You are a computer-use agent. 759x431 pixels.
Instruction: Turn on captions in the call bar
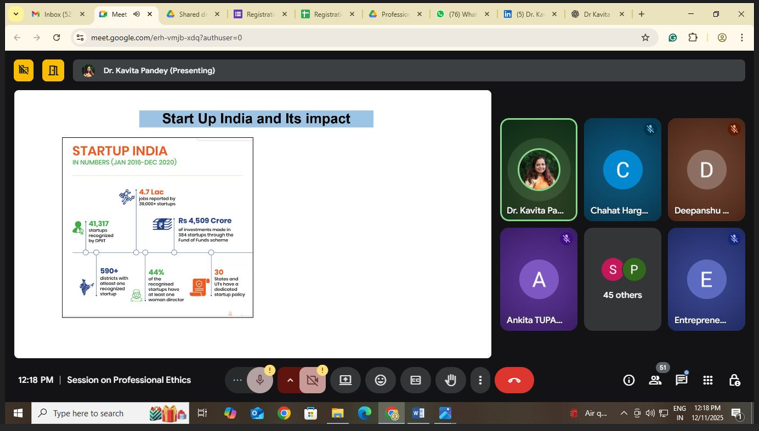click(415, 381)
